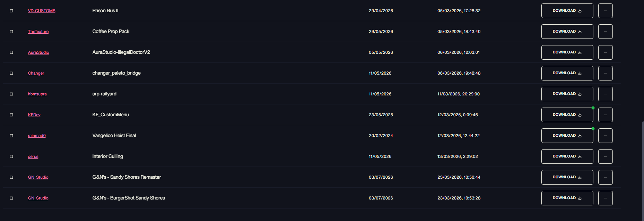
Task: Download Vangelico Heist Final
Action: tap(567, 136)
